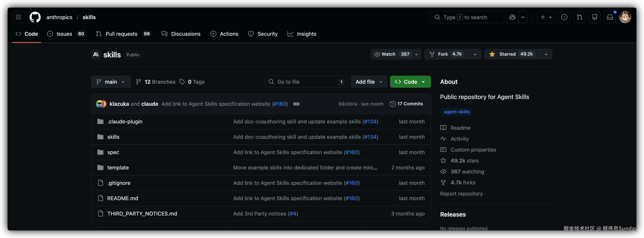Click the GitHub logo icon
This screenshot has height=238, width=644.
(35, 17)
